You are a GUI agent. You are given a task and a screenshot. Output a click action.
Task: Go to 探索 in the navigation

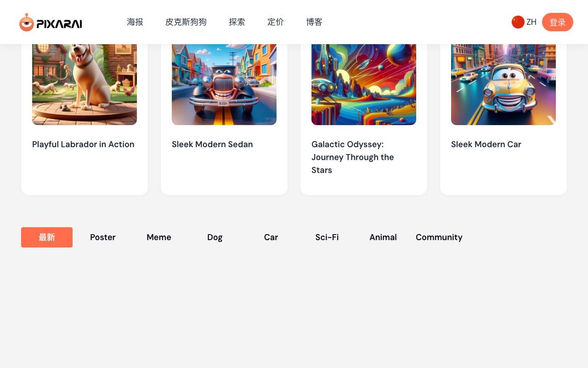(237, 22)
